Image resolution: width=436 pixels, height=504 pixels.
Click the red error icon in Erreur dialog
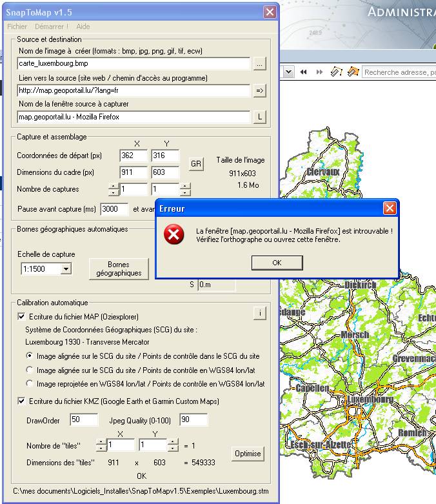pyautogui.click(x=174, y=234)
